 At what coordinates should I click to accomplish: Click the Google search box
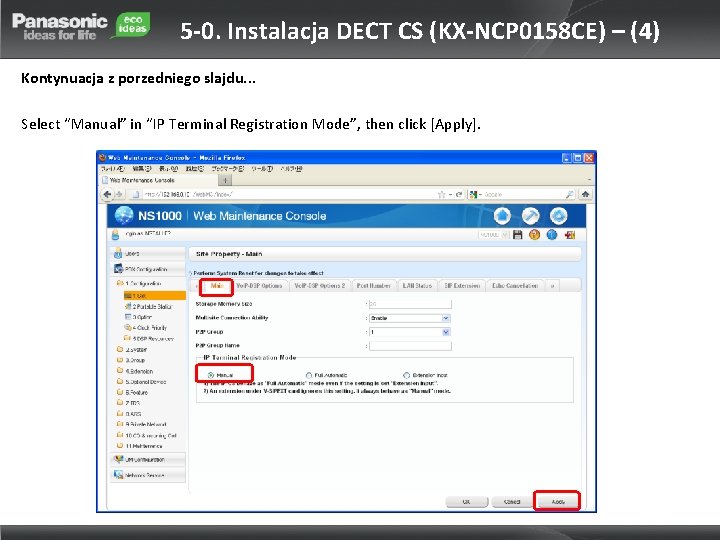523,194
